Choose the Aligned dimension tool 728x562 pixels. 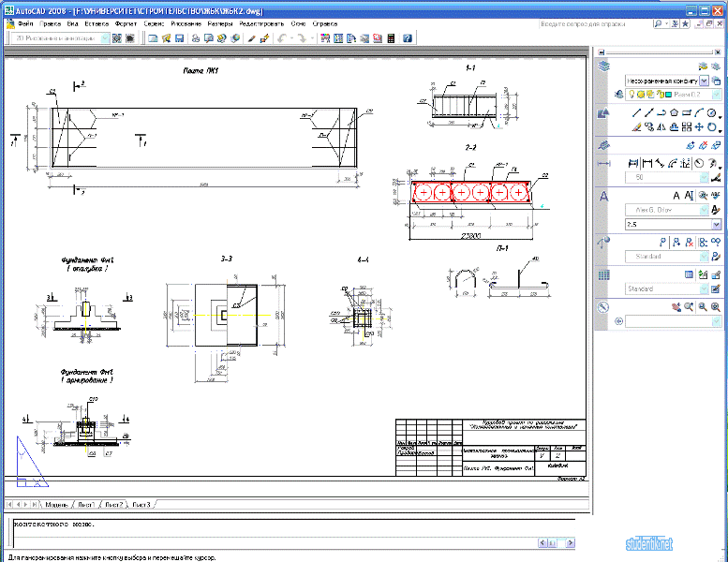660,163
